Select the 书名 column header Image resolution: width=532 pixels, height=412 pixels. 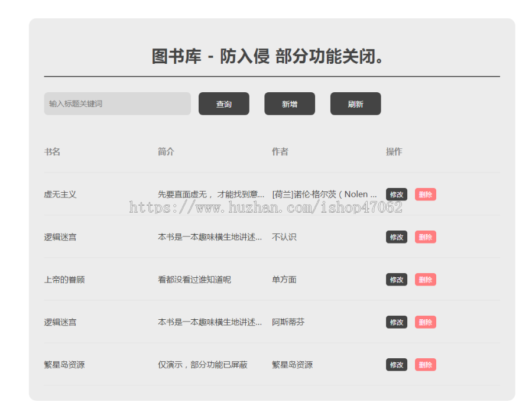52,152
